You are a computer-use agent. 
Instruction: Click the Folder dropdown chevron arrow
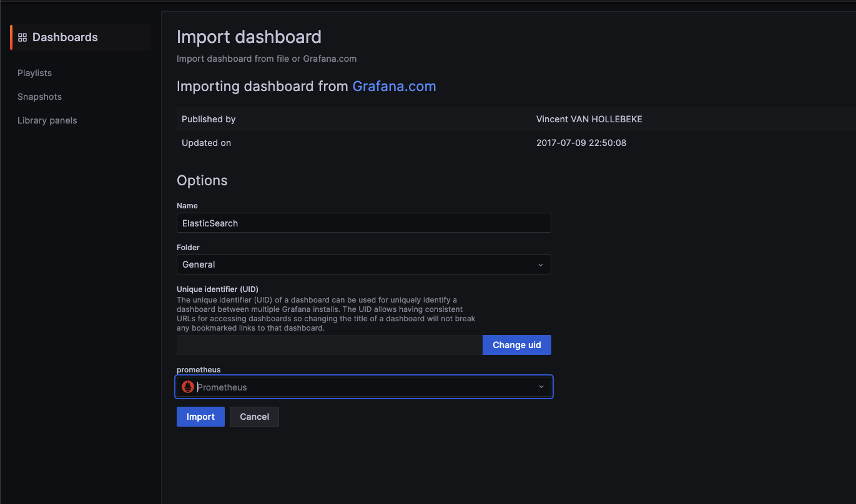point(541,264)
